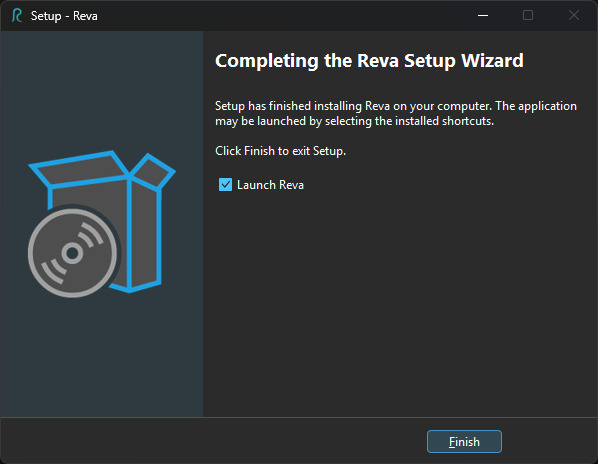Screen dimensions: 598x464
Task: Click the center hole of the disc
Action: point(72,253)
